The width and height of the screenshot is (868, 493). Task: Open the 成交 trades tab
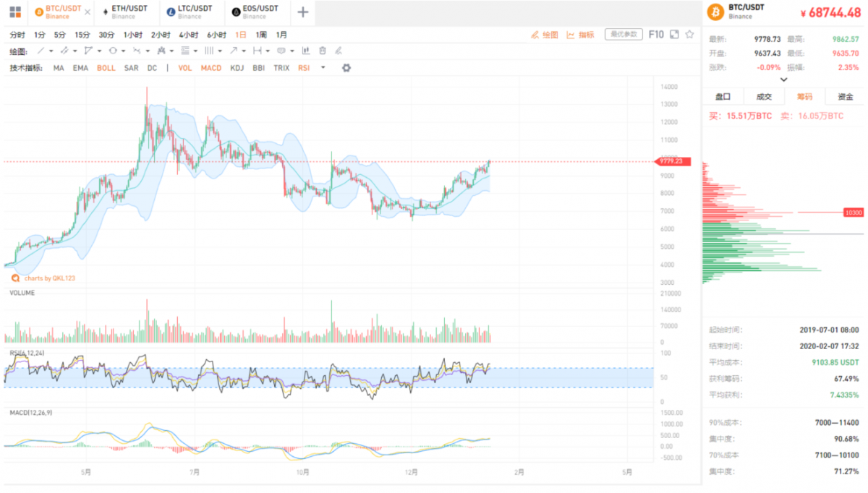click(764, 96)
